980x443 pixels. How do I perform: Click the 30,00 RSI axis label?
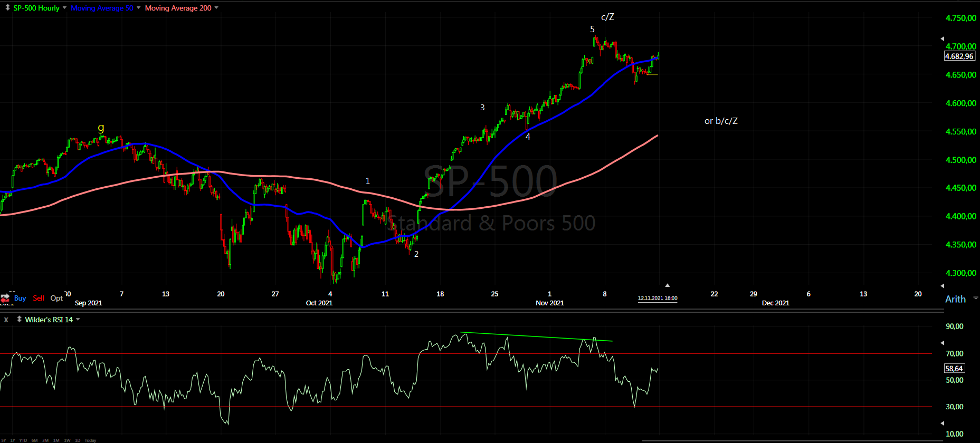pos(955,407)
